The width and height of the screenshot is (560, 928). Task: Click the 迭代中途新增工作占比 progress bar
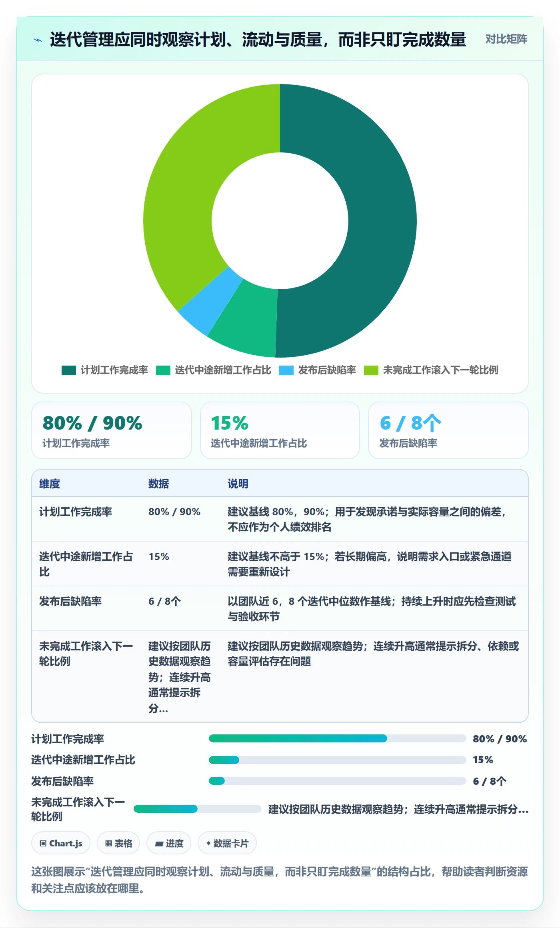point(338,760)
